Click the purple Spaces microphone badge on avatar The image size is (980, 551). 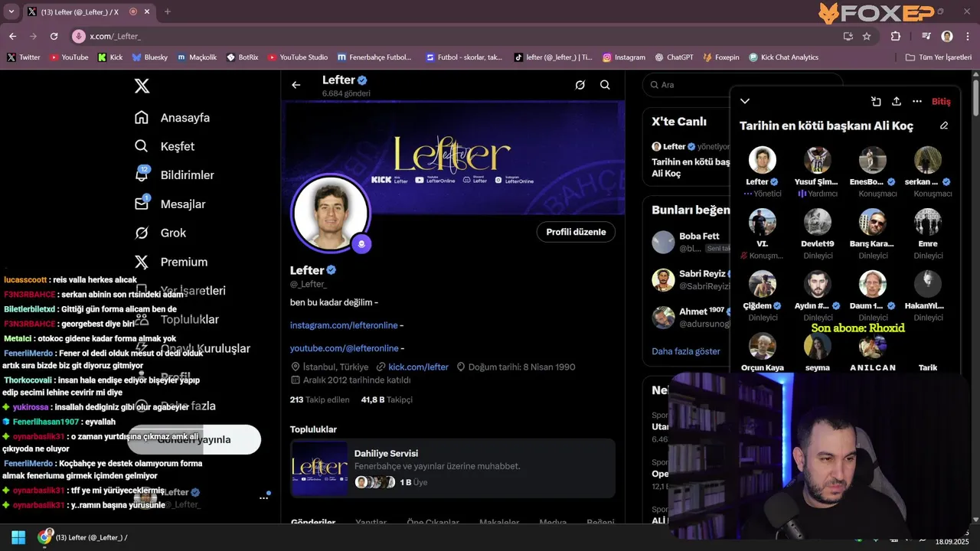pos(361,243)
